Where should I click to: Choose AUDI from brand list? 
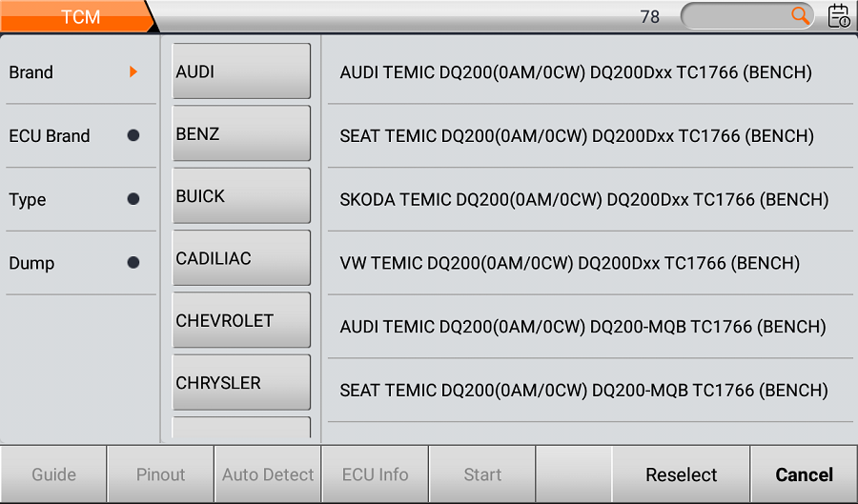point(241,71)
